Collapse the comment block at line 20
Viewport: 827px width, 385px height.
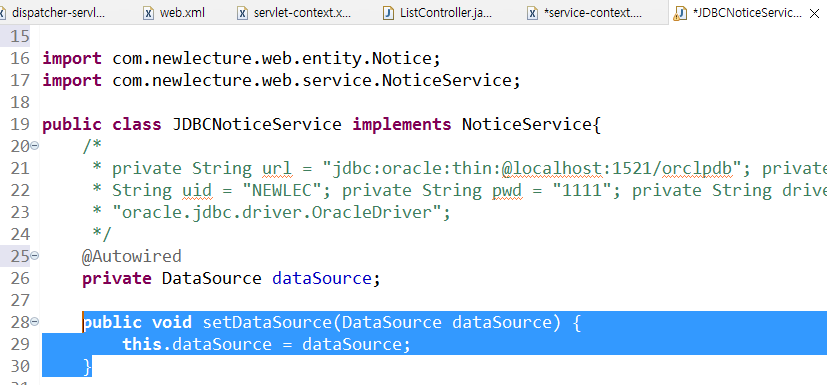click(x=34, y=146)
